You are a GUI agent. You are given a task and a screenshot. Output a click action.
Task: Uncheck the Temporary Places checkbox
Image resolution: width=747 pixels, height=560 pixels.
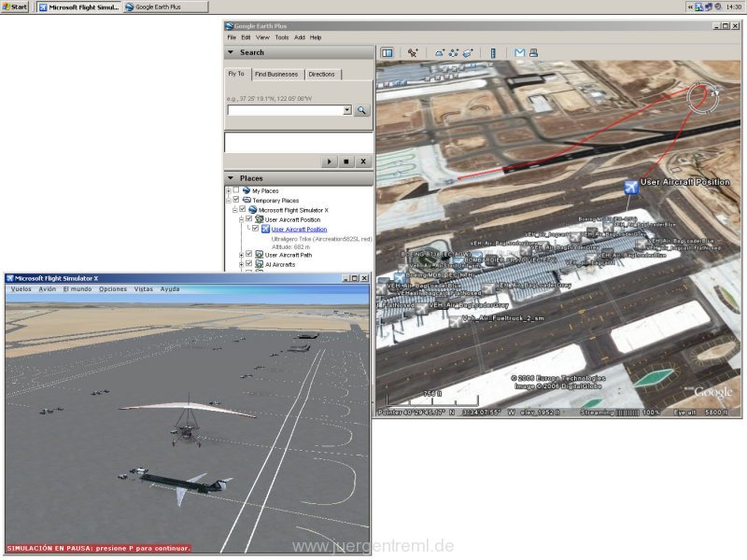pyautogui.click(x=236, y=200)
